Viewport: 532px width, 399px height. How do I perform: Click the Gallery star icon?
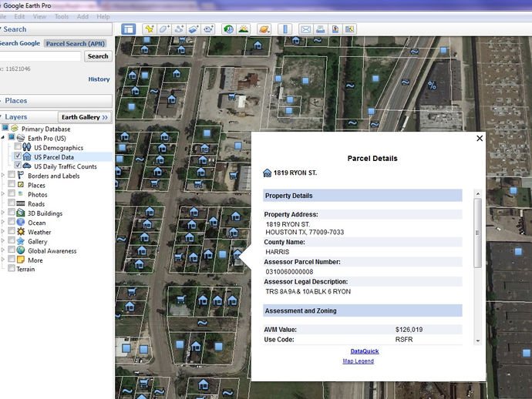[21, 241]
